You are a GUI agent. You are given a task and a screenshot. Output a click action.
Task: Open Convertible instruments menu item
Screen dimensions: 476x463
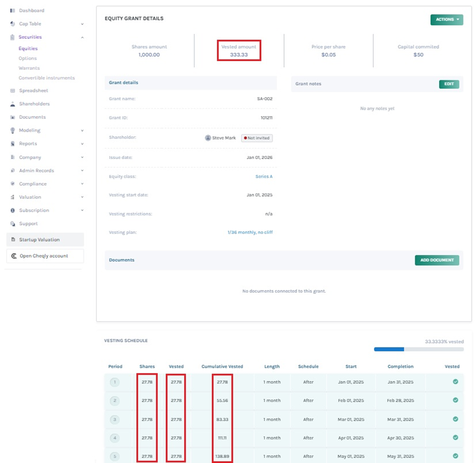click(x=47, y=78)
